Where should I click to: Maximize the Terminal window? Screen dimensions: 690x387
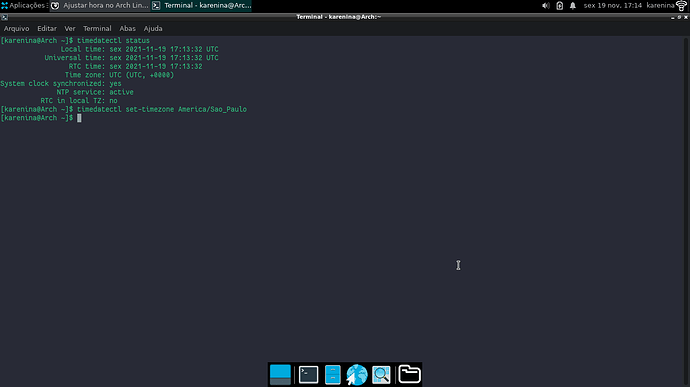pos(679,17)
